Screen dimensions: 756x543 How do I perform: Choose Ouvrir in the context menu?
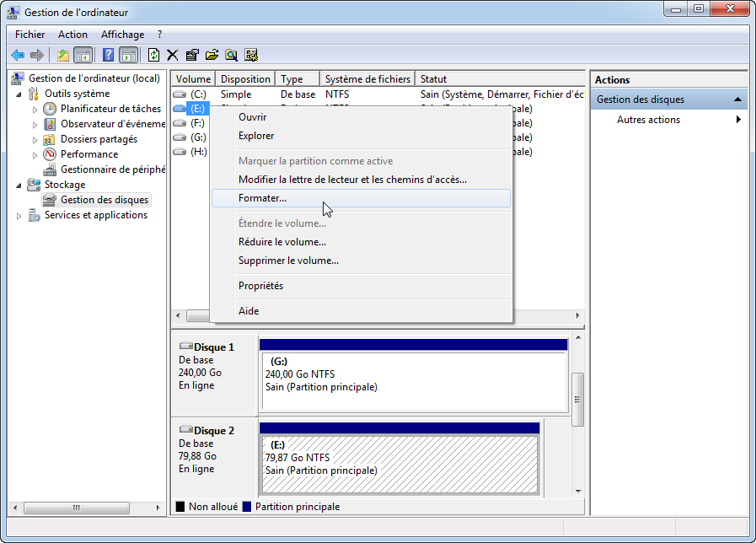pyautogui.click(x=361, y=117)
